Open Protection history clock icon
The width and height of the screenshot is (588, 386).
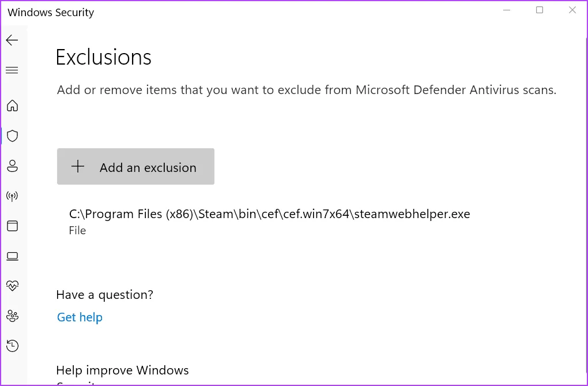[12, 346]
